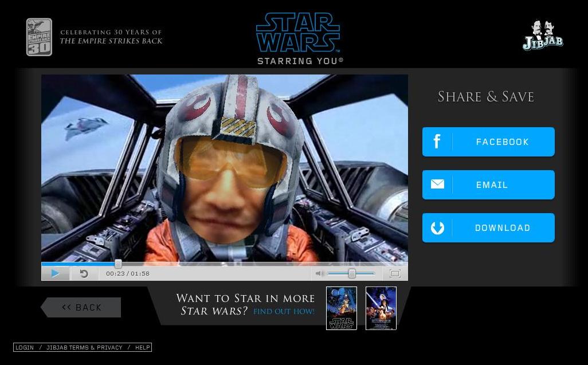Viewport: 588px width, 365px height.
Task: Restart the video with the replay icon
Action: (84, 273)
